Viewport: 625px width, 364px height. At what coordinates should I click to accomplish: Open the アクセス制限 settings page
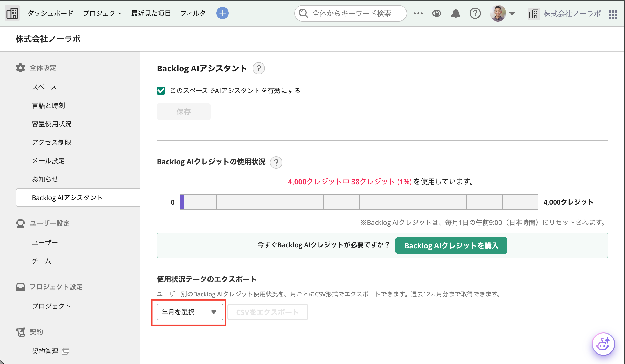click(x=52, y=142)
